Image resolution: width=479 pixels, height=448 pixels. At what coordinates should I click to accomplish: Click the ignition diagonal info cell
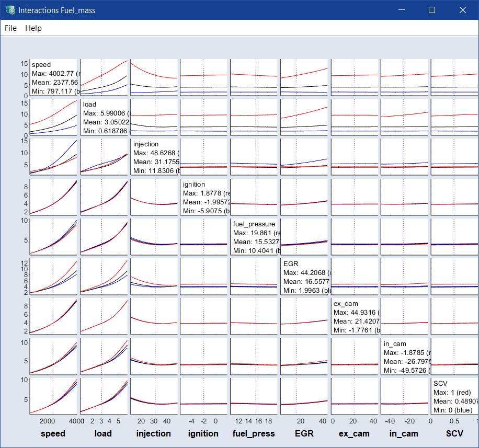(x=204, y=197)
